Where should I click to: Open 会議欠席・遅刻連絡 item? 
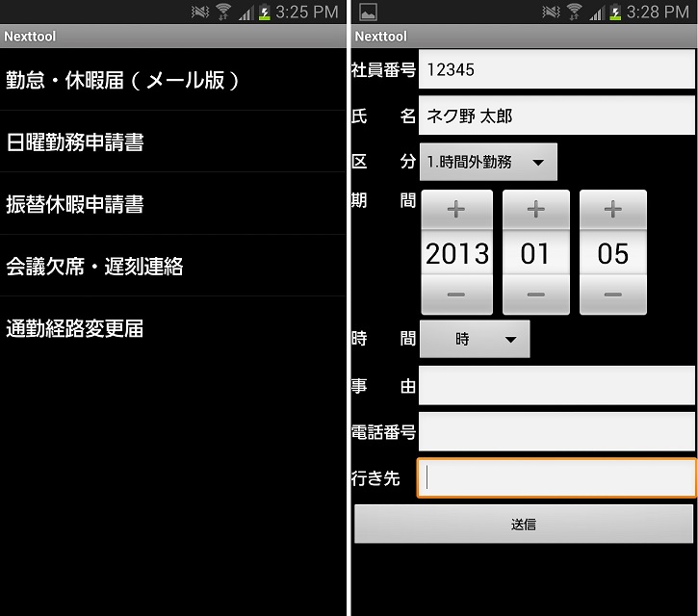coord(172,266)
